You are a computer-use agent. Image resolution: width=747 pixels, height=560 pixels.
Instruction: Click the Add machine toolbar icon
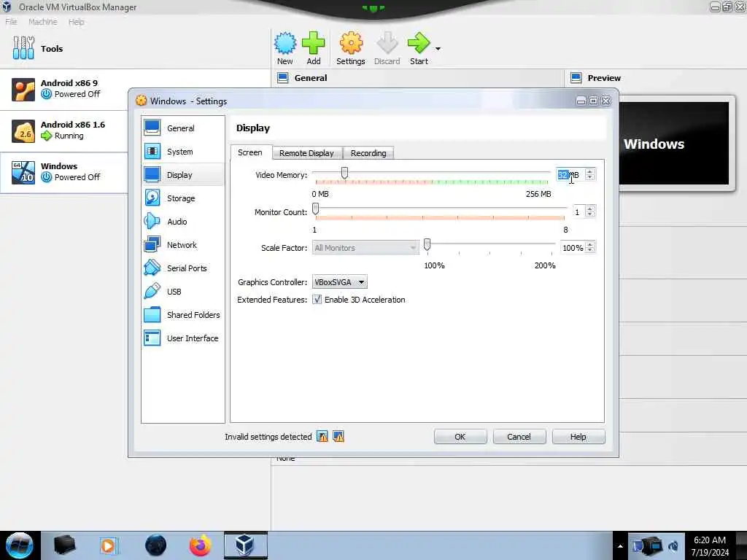(x=314, y=43)
